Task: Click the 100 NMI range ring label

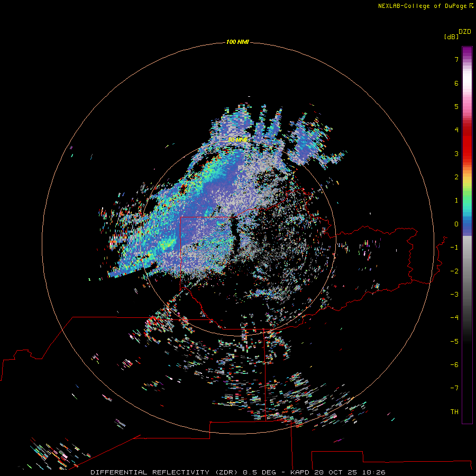Action: click(237, 42)
